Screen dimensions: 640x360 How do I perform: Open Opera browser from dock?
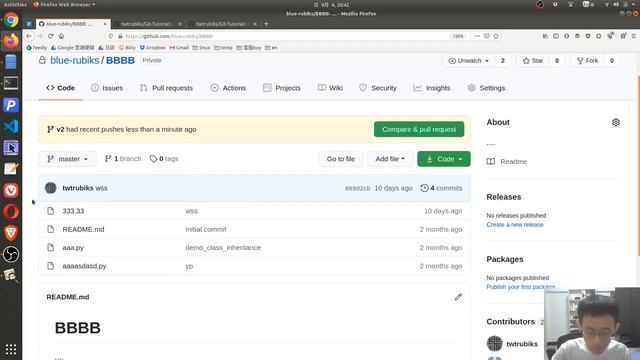pos(11,211)
